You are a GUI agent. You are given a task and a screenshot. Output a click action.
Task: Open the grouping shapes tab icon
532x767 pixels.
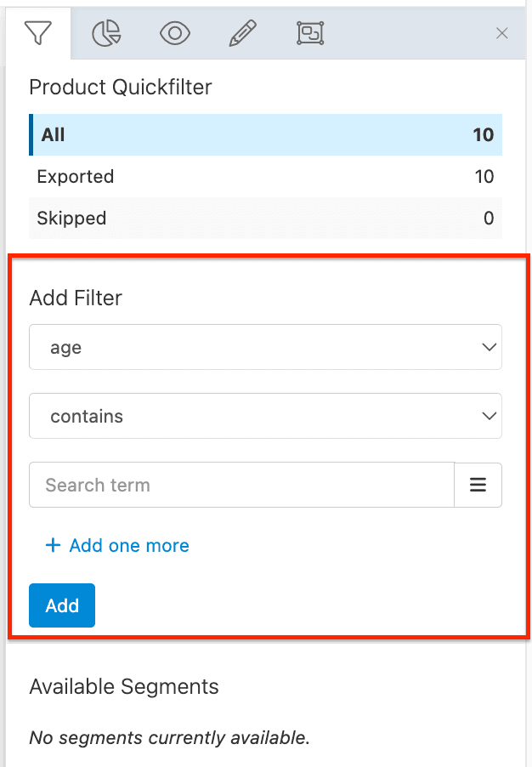coord(309,33)
